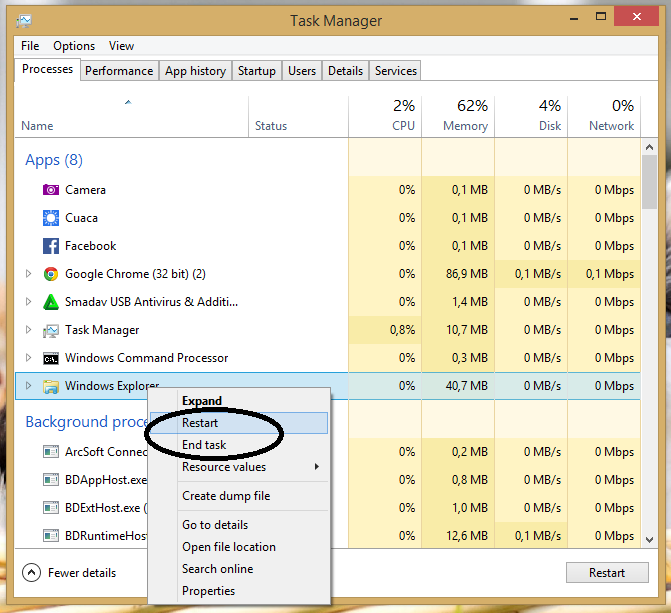This screenshot has width=671, height=613.
Task: Click the Facebook app icon
Action: tap(50, 246)
